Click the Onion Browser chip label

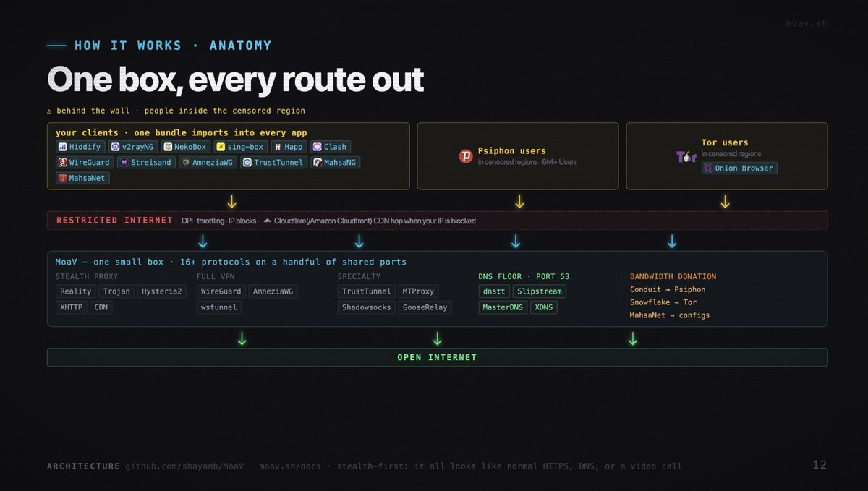coord(744,168)
